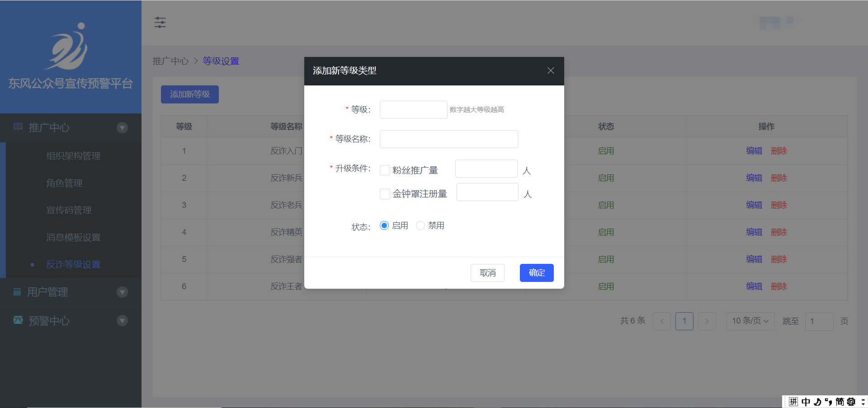
Task: Open the IME settings gear icon
Action: point(851,402)
